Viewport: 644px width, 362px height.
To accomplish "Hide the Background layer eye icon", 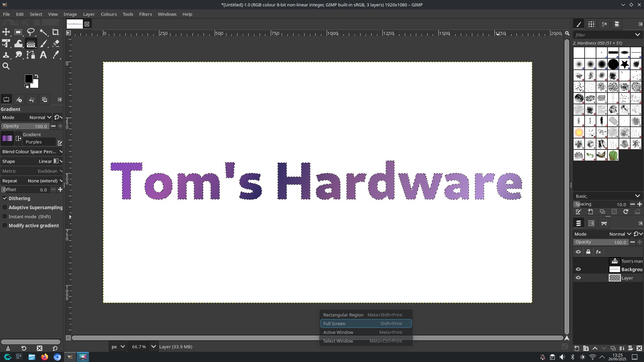I will click(x=578, y=269).
